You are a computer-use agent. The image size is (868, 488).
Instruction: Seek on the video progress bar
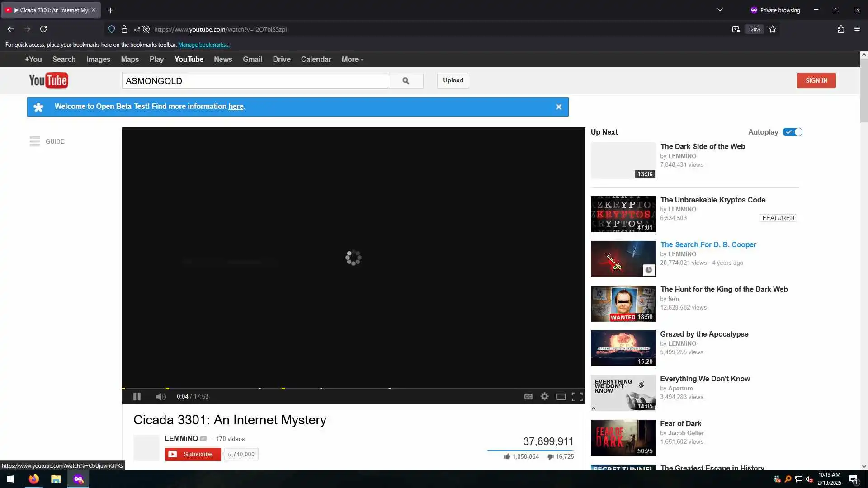(353, 388)
